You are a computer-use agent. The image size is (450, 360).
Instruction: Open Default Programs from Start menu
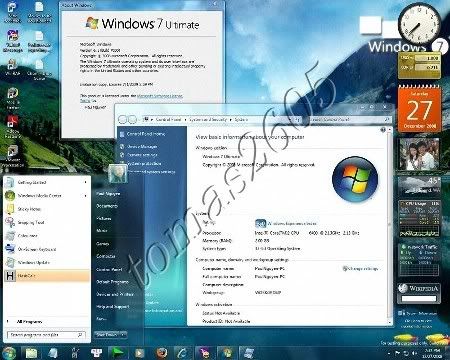[112, 282]
